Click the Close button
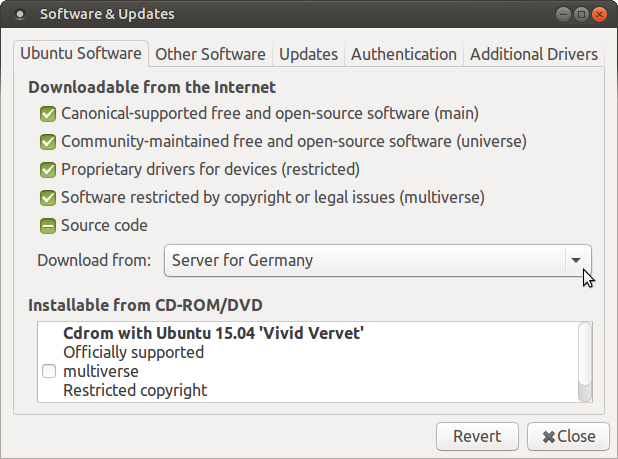 pos(568,437)
